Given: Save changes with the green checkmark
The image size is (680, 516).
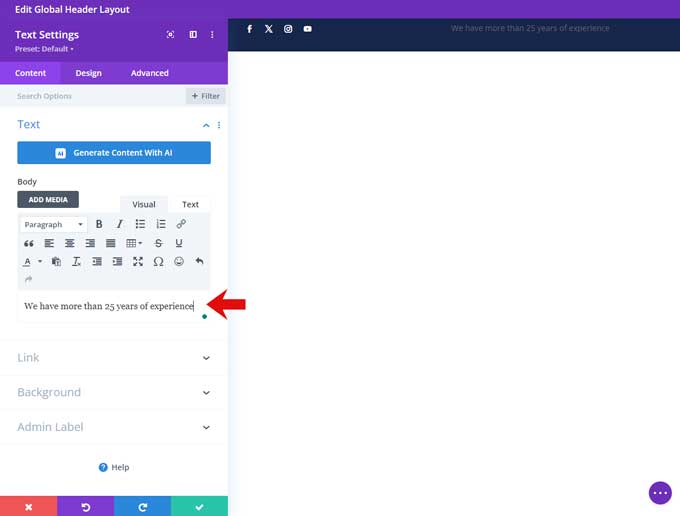Looking at the screenshot, I should click(199, 506).
